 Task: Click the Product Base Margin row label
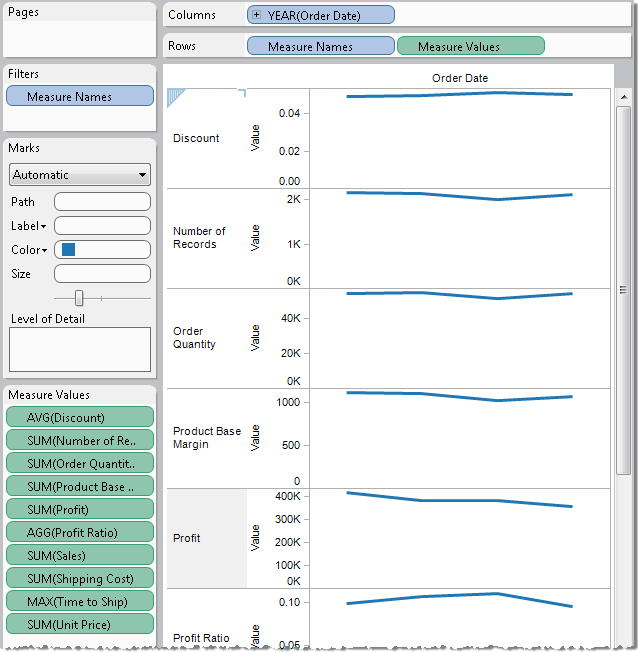click(207, 437)
